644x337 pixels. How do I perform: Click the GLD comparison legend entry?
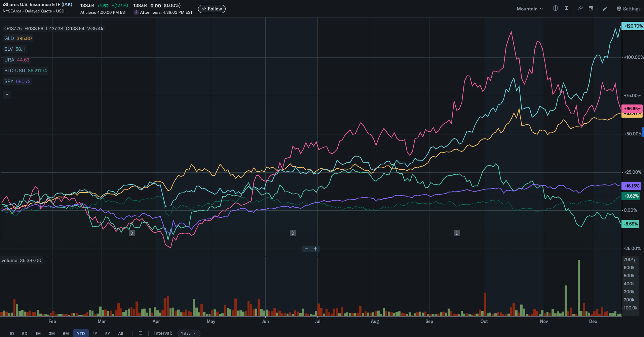[18, 38]
